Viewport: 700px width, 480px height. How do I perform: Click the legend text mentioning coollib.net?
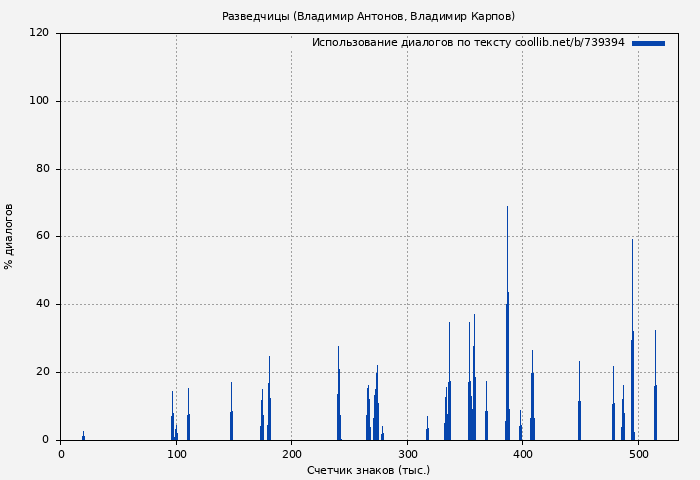pos(468,43)
